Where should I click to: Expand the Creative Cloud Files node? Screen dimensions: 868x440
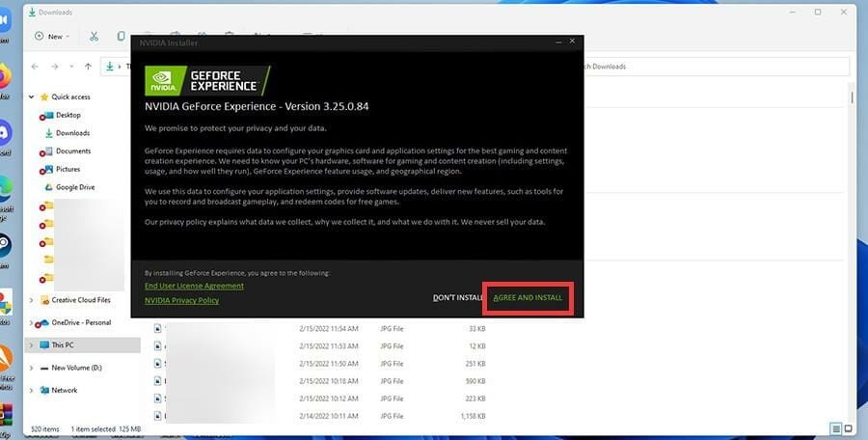[31, 300]
